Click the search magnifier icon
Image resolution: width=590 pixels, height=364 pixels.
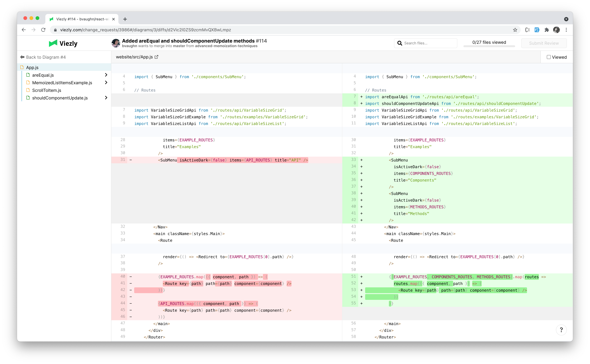(400, 43)
